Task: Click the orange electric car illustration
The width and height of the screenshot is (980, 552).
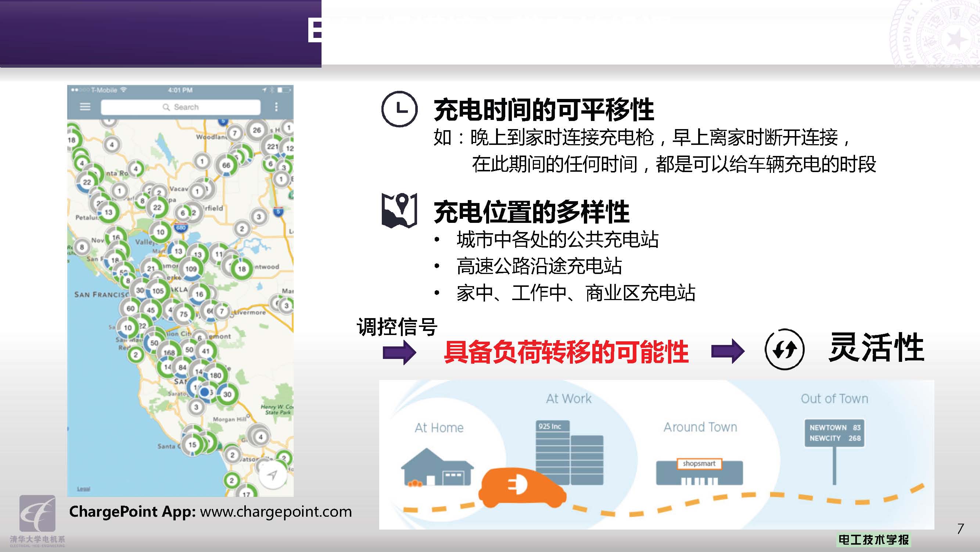Action: [x=522, y=487]
